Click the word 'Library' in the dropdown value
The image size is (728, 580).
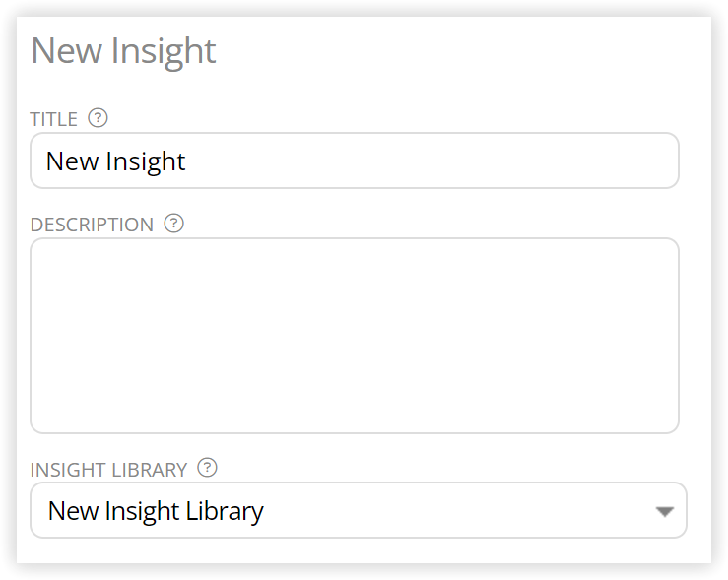click(225, 511)
